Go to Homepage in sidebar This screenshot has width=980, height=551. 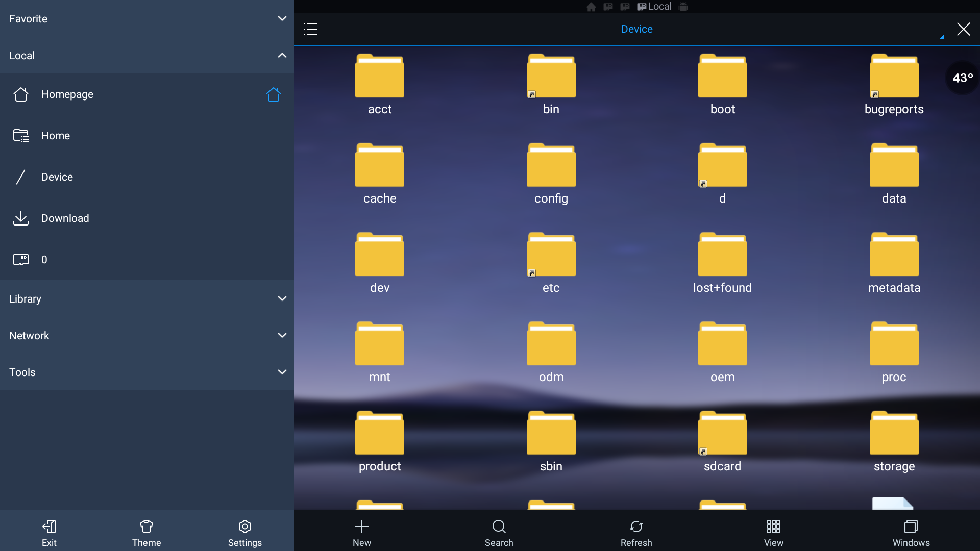coord(147,94)
